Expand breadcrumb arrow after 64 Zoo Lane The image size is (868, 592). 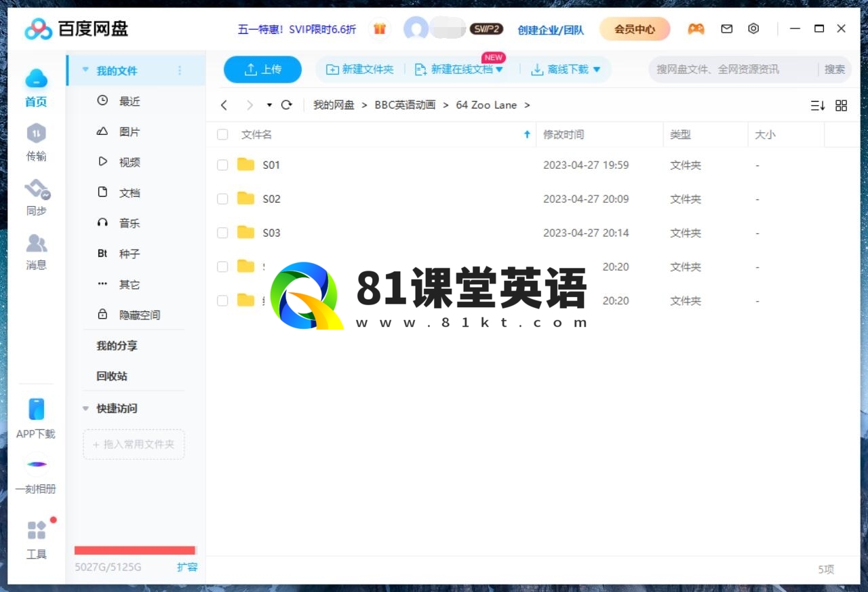coord(527,105)
